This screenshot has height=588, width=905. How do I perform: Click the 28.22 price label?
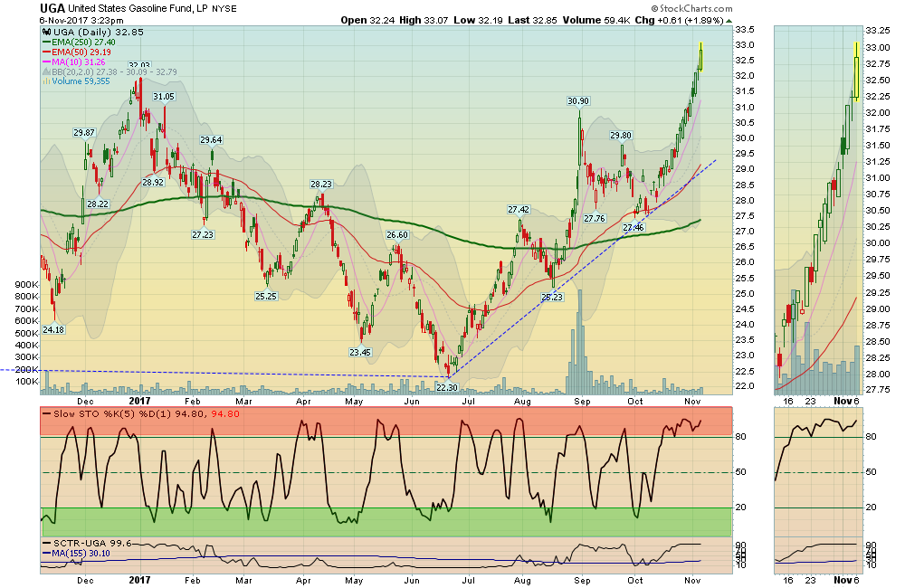point(98,204)
